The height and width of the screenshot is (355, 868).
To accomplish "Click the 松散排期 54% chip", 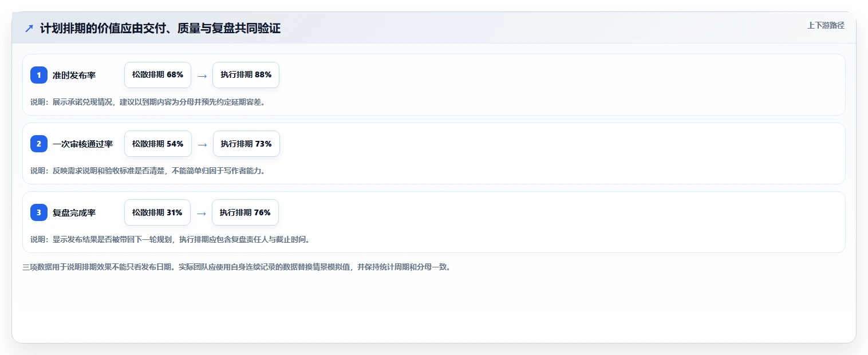I will [x=158, y=144].
